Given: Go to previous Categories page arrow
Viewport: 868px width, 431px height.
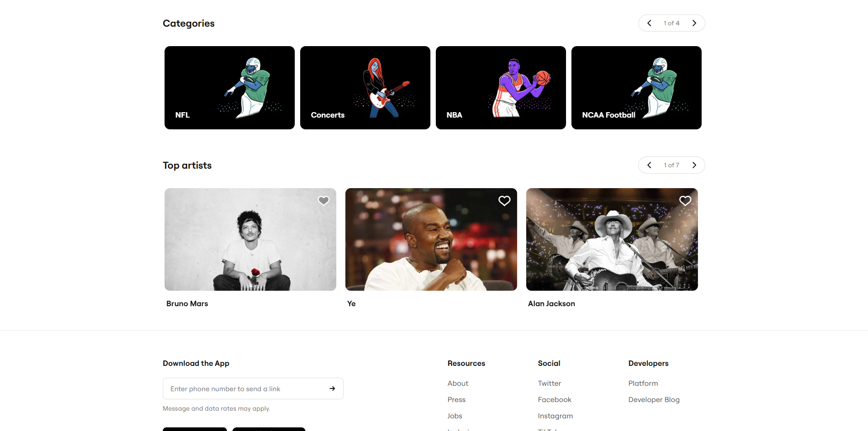Looking at the screenshot, I should [x=649, y=23].
